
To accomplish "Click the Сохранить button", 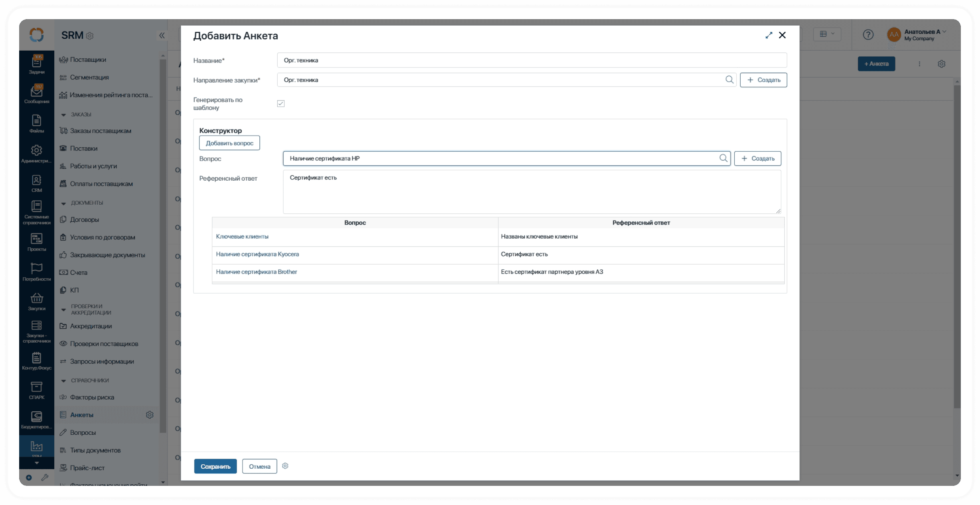I will click(x=215, y=466).
